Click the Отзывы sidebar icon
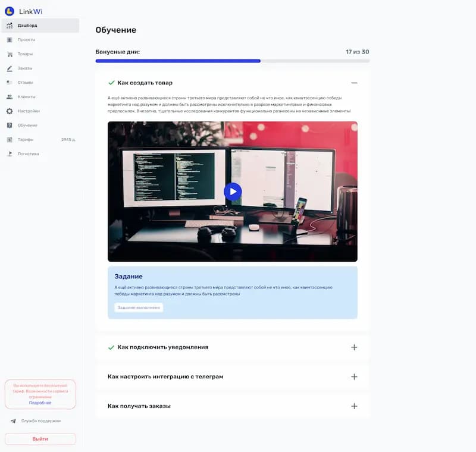 (10, 83)
